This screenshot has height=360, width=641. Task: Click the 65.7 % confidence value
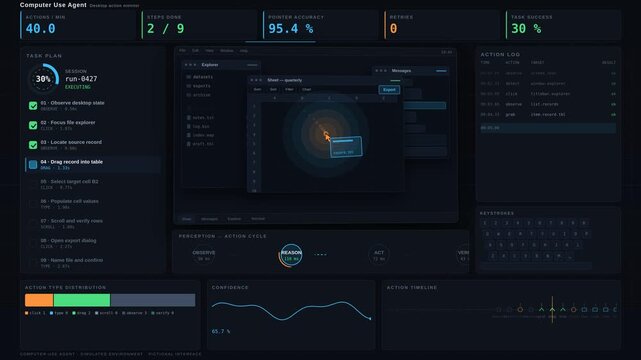coord(221,331)
